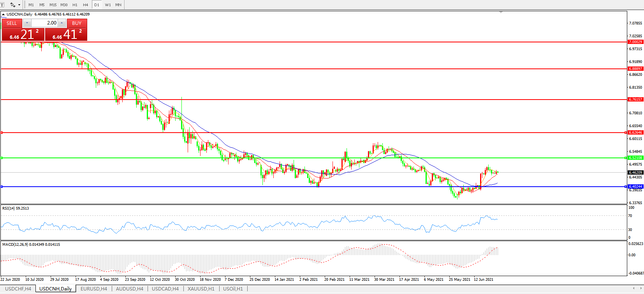
Task: Switch chart to H4 timeframe
Action: 85,5
